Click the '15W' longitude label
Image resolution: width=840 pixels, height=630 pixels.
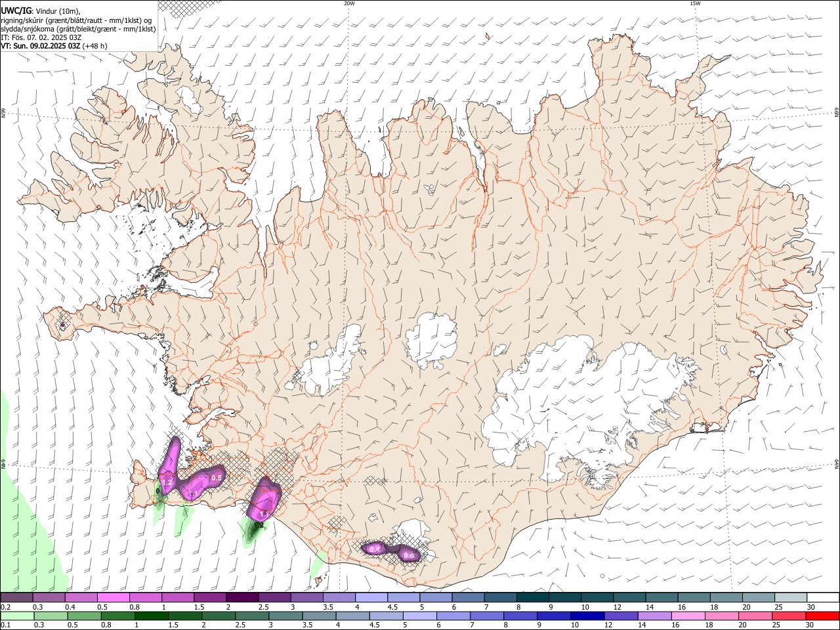696,3
